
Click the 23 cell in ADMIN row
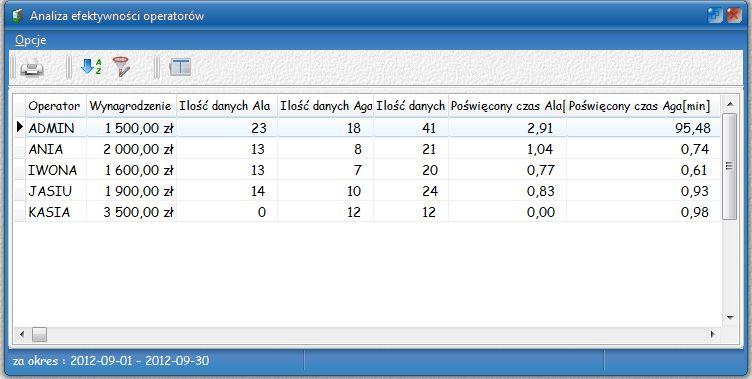226,128
